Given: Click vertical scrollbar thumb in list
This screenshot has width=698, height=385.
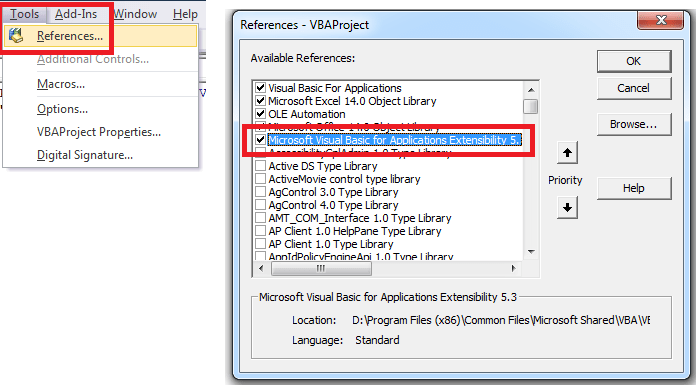Looking at the screenshot, I should (531, 106).
